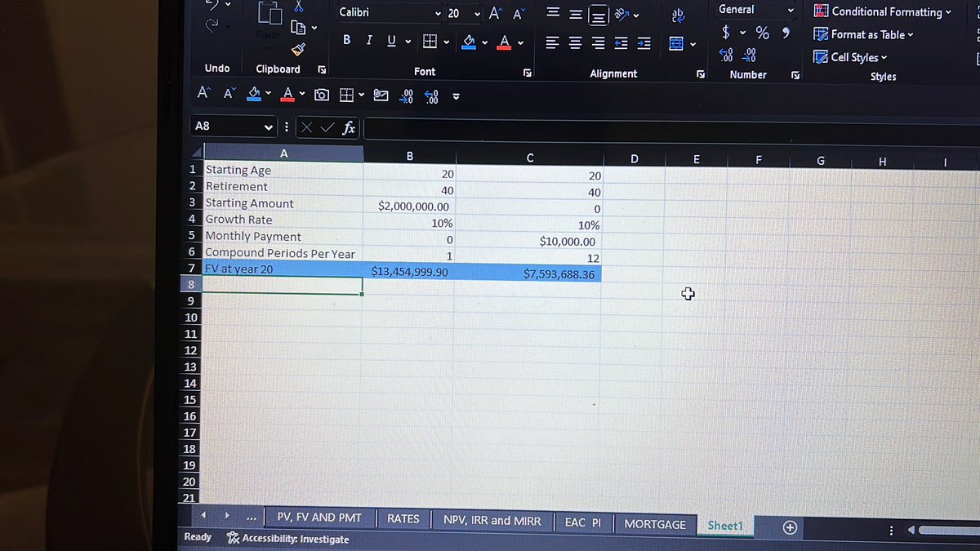This screenshot has height=551, width=980.
Task: Click Quick Access borders icon
Action: click(x=346, y=96)
